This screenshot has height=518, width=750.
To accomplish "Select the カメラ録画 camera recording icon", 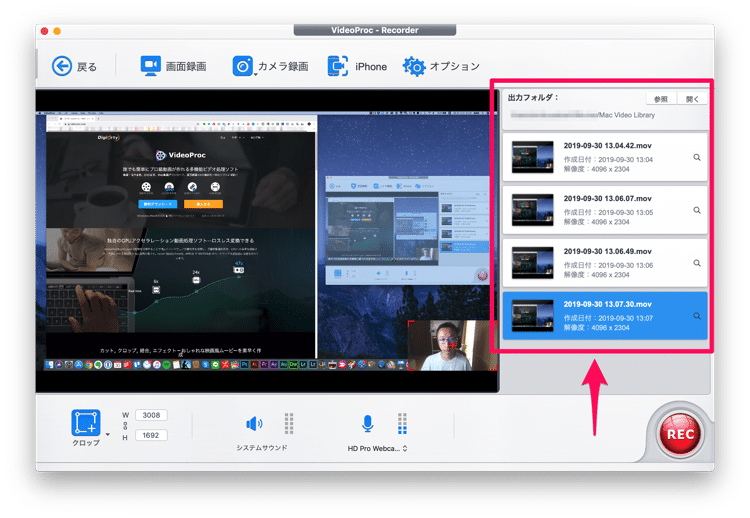I will 243,66.
